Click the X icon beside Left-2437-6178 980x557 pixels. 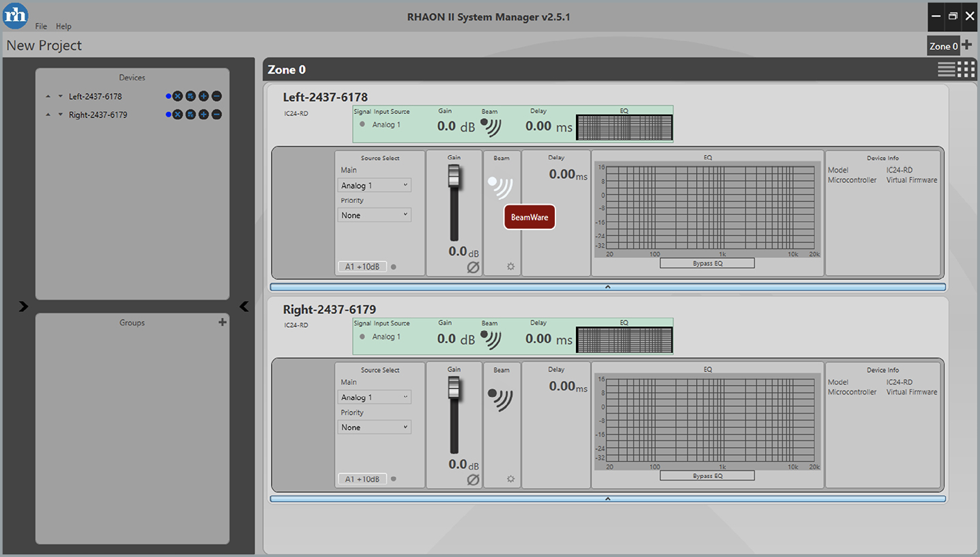click(177, 96)
